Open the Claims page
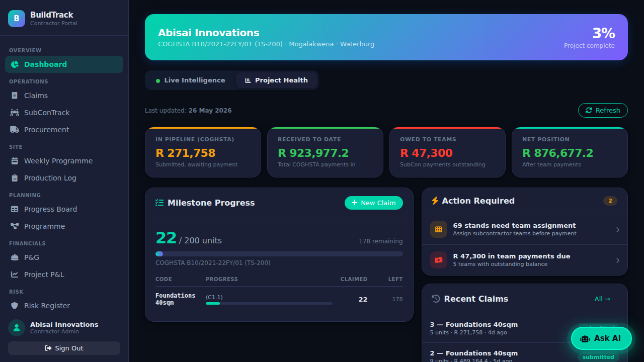This screenshot has height=362, width=644. [x=64, y=96]
